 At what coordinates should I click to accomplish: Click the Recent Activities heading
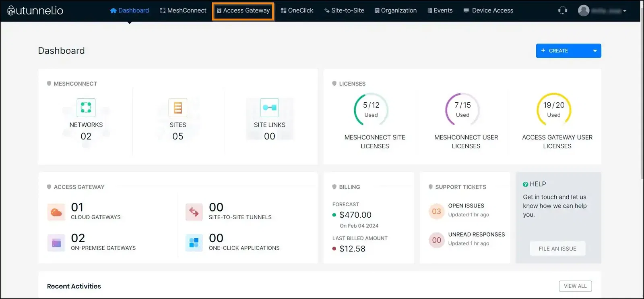click(74, 286)
